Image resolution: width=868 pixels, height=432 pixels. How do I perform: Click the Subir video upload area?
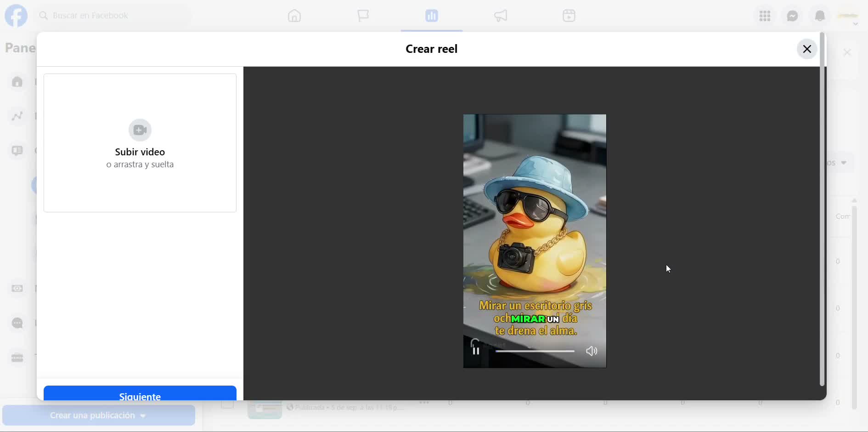140,143
